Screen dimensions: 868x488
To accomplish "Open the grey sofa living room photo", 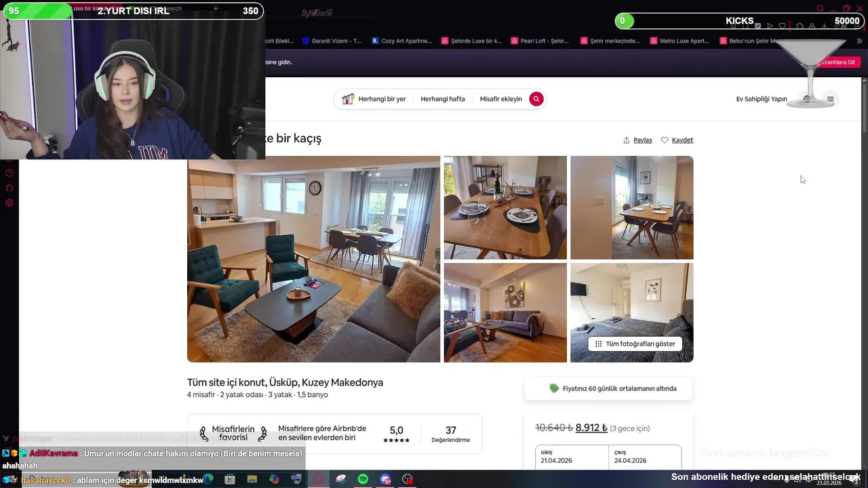I will tap(505, 312).
